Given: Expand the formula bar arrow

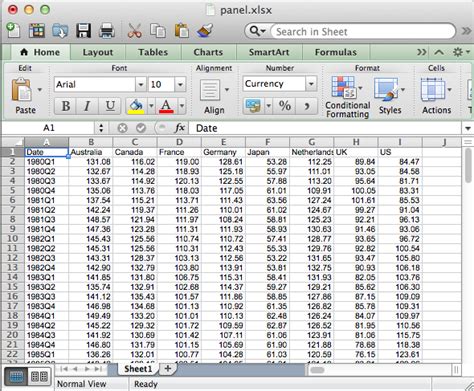Looking at the screenshot, I should tap(468, 128).
